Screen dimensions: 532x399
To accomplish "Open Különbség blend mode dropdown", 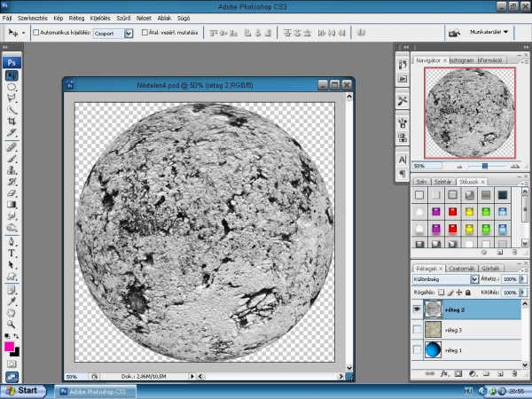I will click(x=474, y=279).
